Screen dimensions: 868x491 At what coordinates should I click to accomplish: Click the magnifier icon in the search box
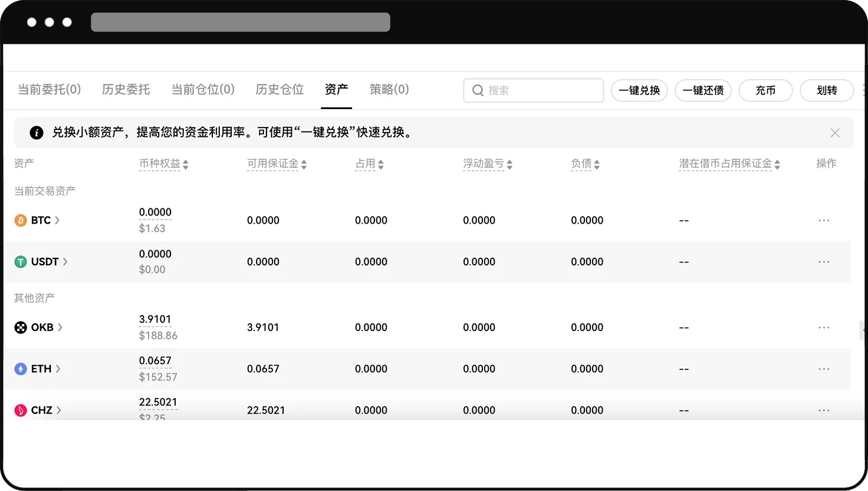478,90
